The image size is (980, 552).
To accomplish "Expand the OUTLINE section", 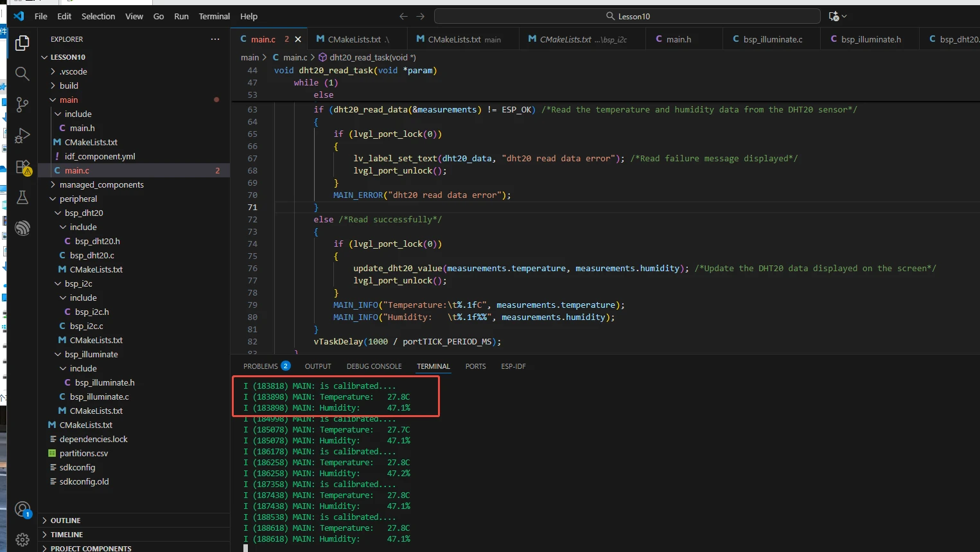I will tap(66, 521).
